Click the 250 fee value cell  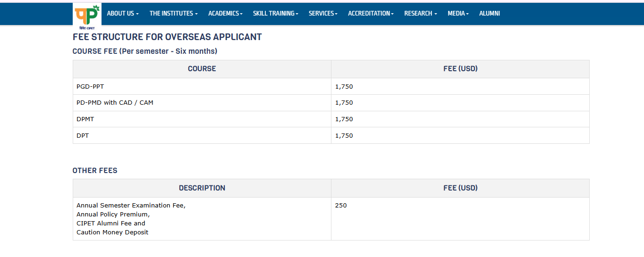341,206
